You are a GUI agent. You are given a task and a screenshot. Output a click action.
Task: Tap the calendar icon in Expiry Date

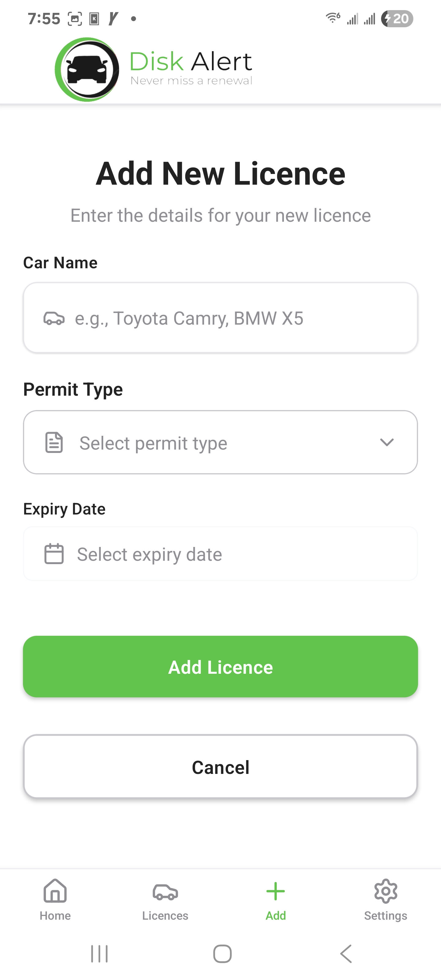click(x=54, y=553)
